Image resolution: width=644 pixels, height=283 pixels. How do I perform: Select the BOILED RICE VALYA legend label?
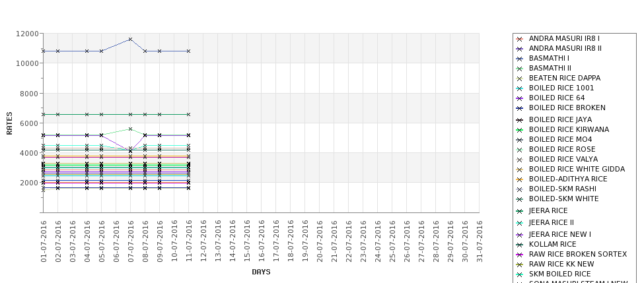563,159
